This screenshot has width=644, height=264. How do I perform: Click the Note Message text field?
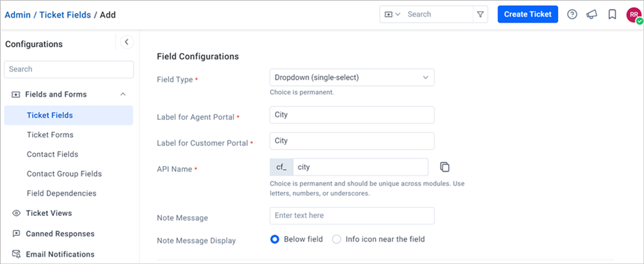point(352,215)
